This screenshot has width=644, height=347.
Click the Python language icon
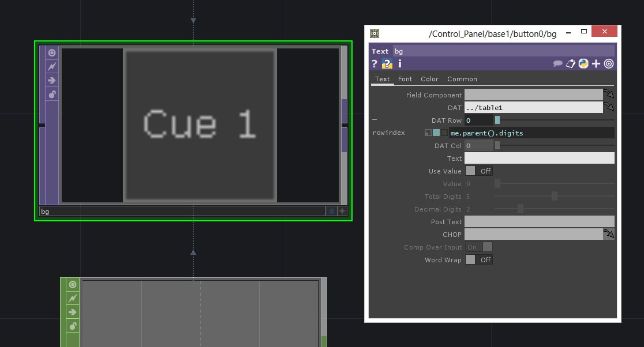coord(583,64)
